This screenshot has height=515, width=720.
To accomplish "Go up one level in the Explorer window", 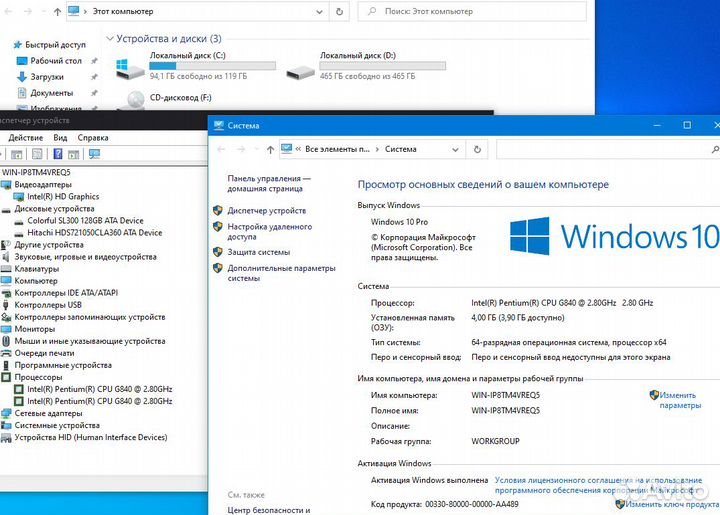I will point(57,12).
